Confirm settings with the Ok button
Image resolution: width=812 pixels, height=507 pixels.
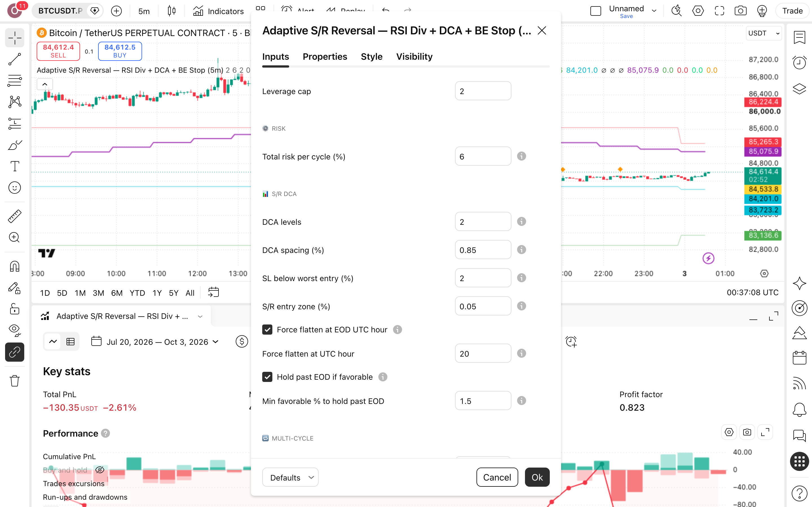click(537, 477)
